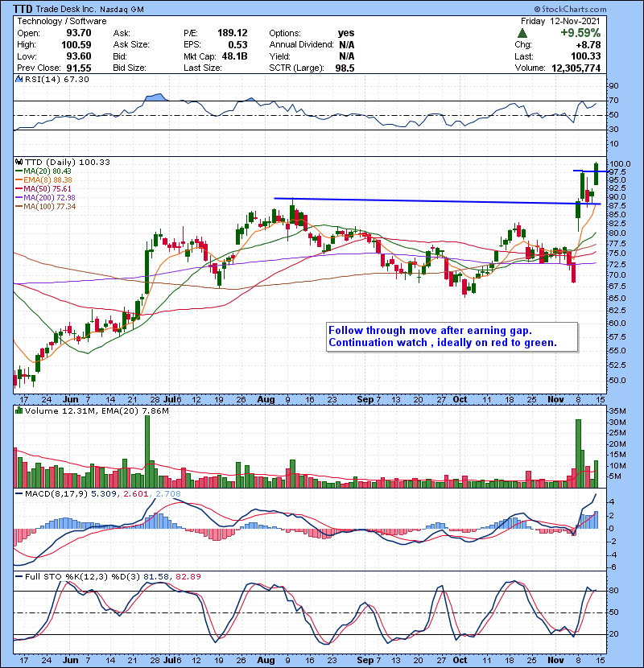Viewport: 644px width, 668px height.
Task: Click the Open value 93.70
Action: point(79,33)
